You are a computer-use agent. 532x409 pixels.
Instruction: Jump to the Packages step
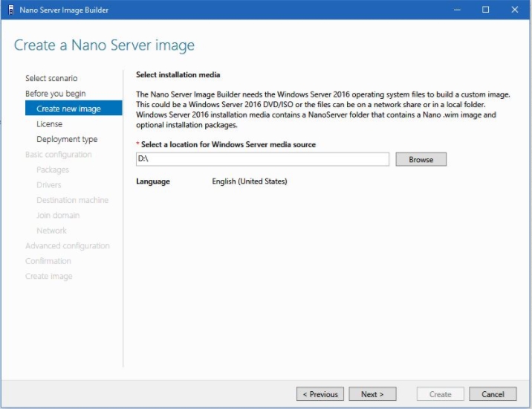coord(53,170)
